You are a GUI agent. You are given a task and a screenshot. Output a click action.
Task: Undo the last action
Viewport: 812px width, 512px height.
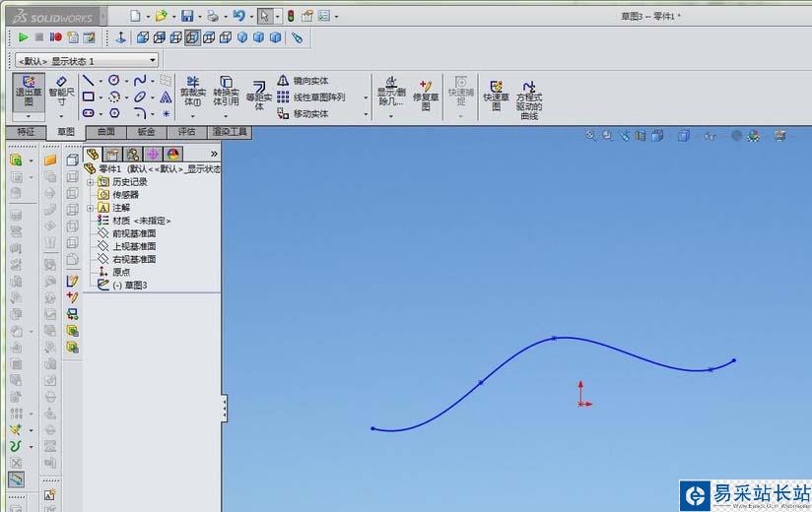pos(238,16)
